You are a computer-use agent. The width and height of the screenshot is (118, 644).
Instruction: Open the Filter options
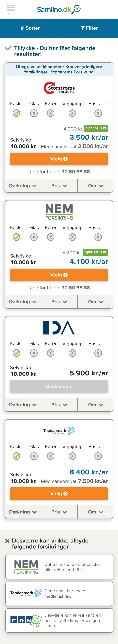coord(89,28)
